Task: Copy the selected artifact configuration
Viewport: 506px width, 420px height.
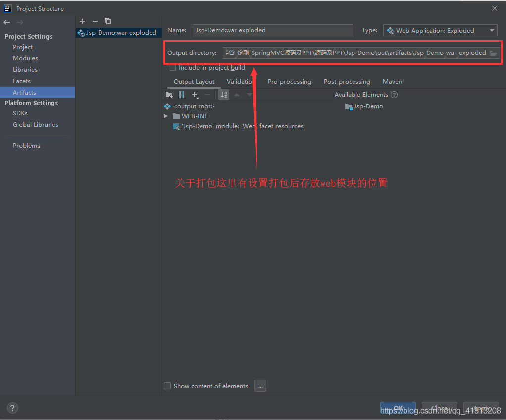Action: coord(108,21)
